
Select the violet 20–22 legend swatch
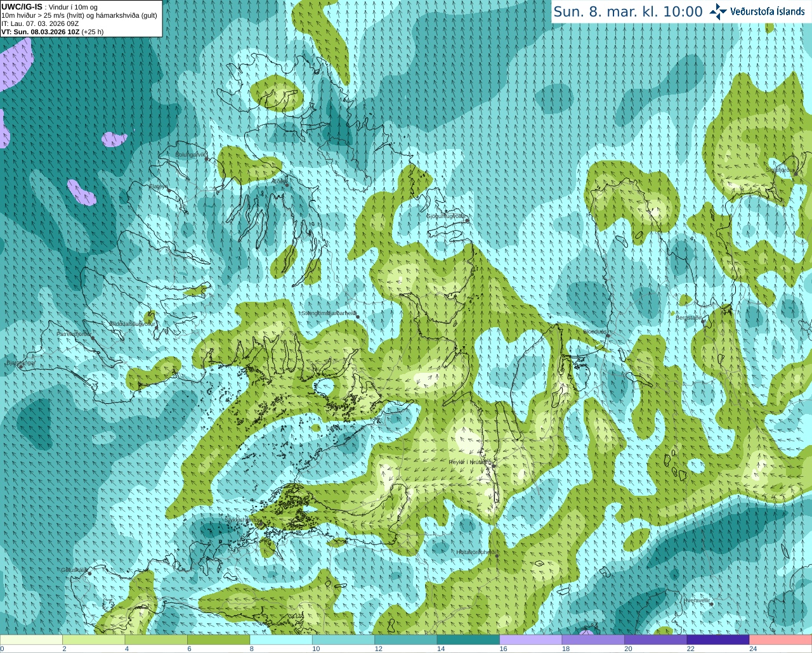(656, 640)
